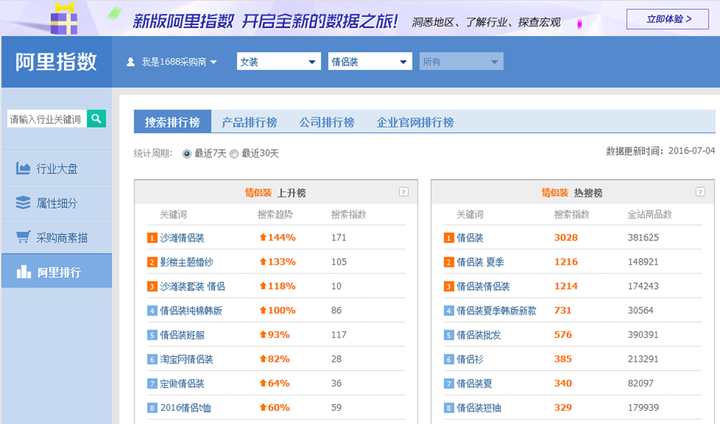
Task: Open 行业大盘 chart icon in sidebar
Action: pos(23,168)
